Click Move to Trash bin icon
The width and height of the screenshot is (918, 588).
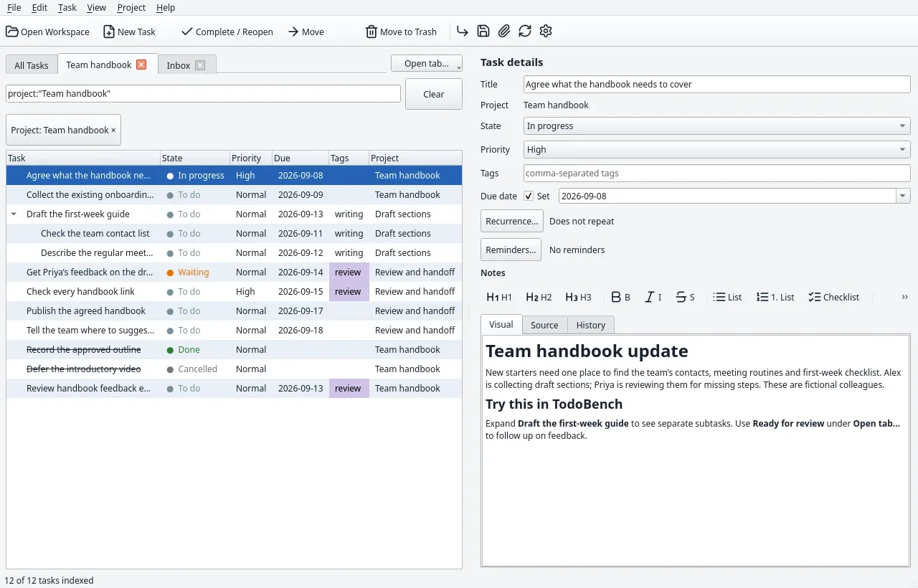pos(371,32)
